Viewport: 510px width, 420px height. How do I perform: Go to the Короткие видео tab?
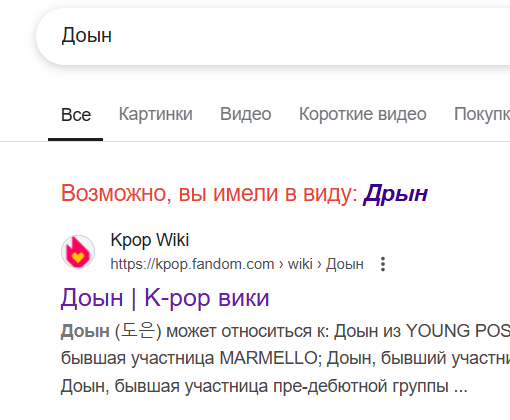363,114
